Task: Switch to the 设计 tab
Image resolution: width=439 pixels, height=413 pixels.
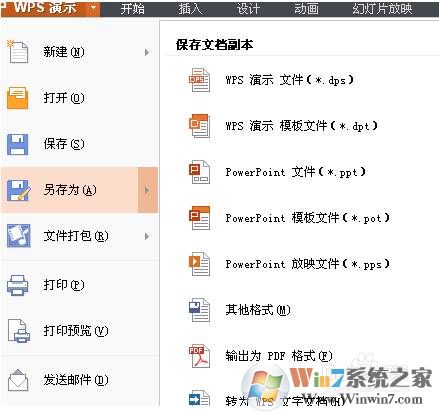Action: click(x=248, y=8)
